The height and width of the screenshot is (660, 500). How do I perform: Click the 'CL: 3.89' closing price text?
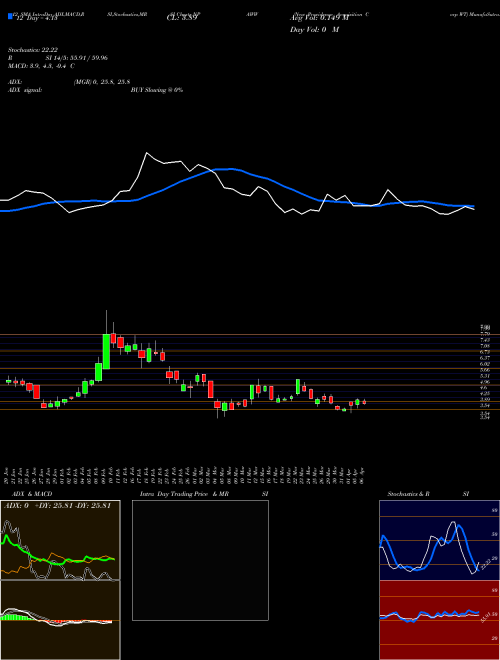[181, 18]
